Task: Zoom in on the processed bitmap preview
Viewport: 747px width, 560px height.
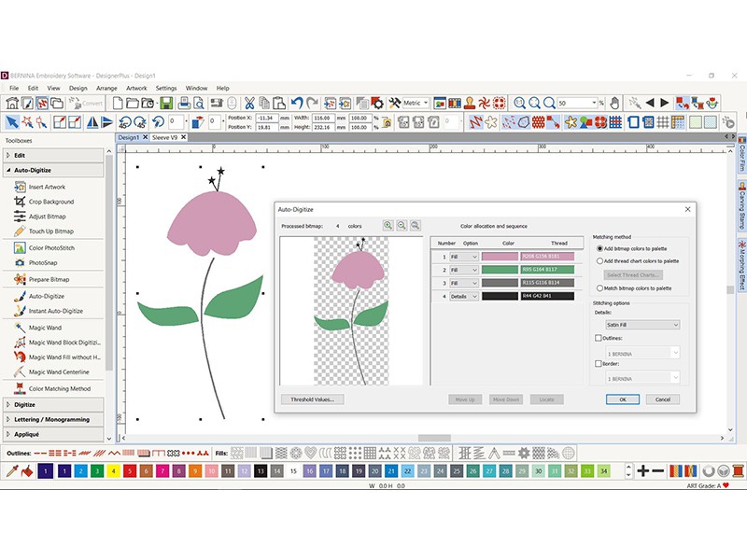Action: pos(388,226)
